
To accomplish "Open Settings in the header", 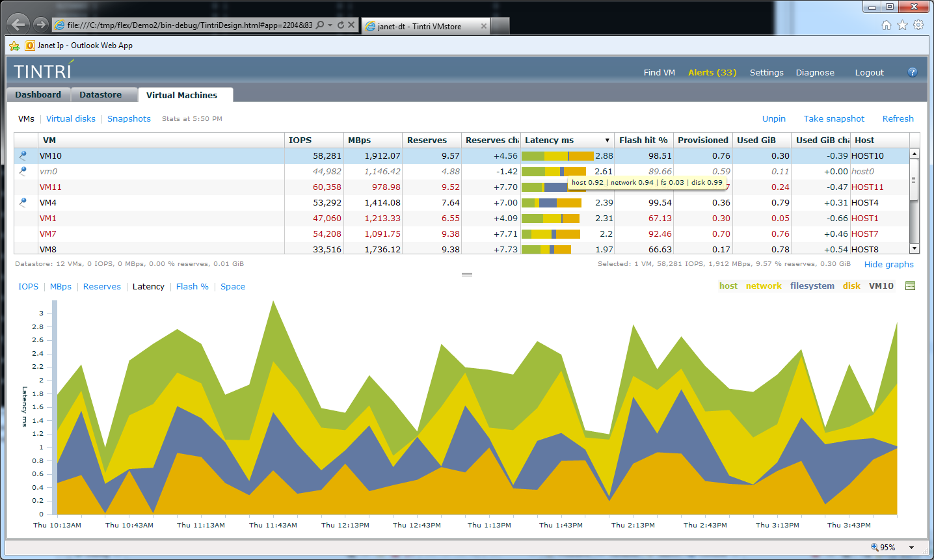I will point(767,72).
